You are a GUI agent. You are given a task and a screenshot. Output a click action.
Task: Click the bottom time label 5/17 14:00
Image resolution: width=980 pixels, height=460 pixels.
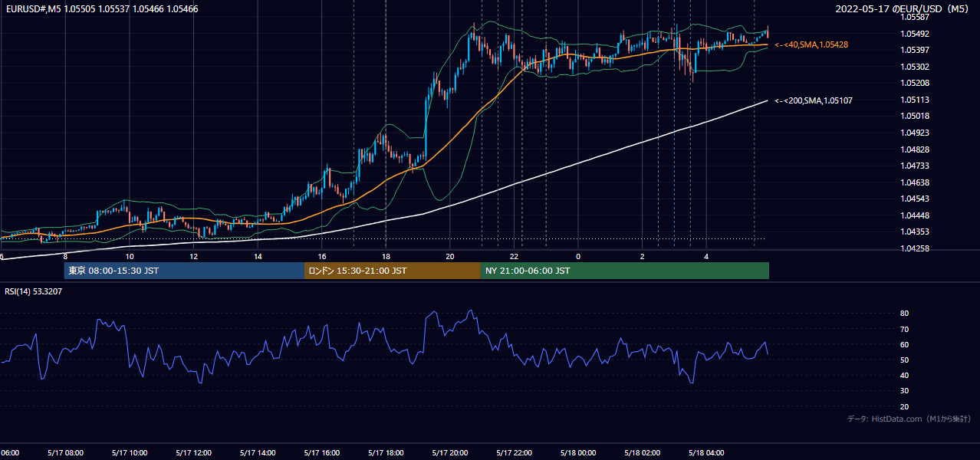click(x=258, y=453)
